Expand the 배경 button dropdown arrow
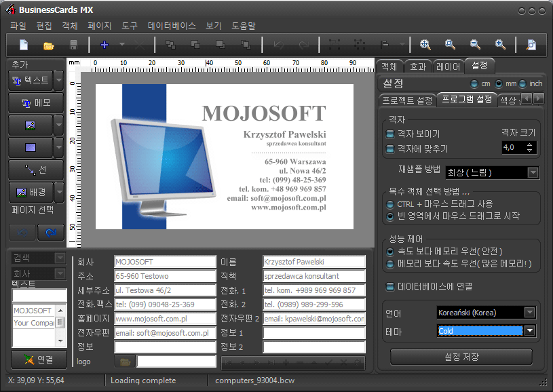553x392 pixels. 59,192
